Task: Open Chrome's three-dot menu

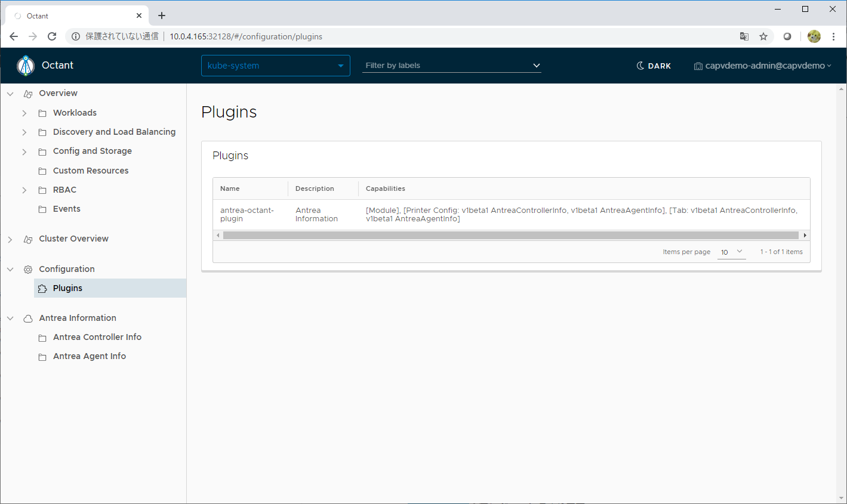Action: [834, 36]
